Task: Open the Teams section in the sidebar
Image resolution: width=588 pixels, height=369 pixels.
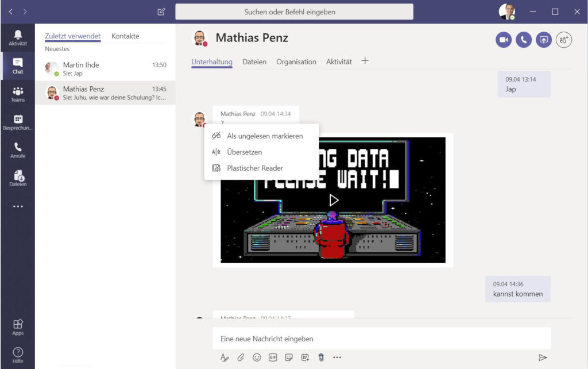Action: 18,94
